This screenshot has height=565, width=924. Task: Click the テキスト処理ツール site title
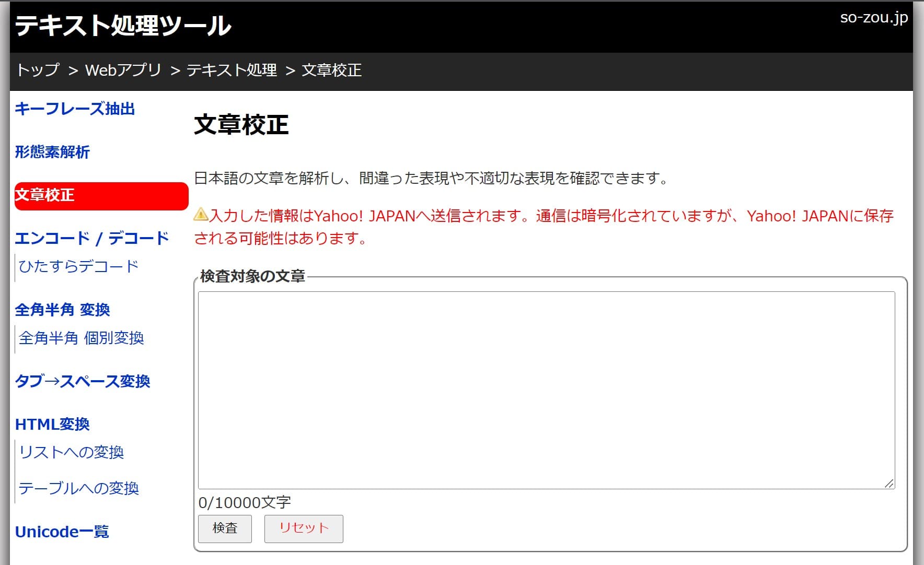pyautogui.click(x=123, y=26)
